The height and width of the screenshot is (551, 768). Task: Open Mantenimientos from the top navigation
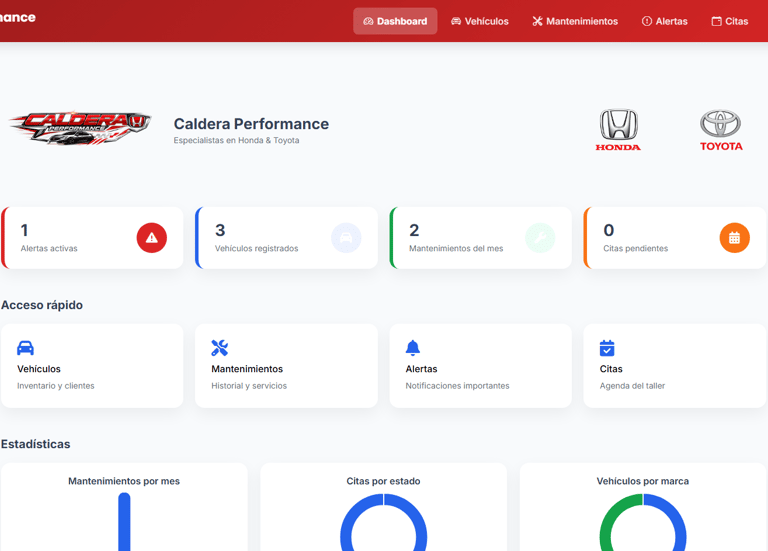point(575,21)
